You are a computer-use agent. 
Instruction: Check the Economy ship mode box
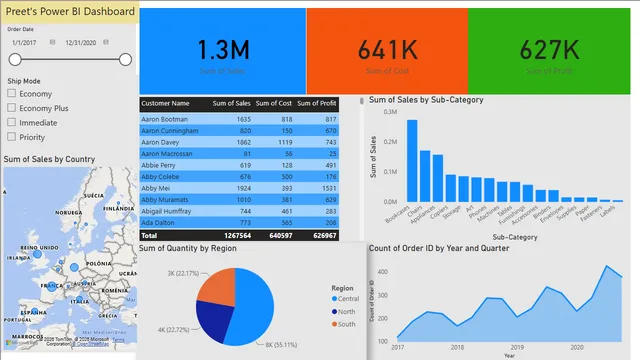[11, 93]
